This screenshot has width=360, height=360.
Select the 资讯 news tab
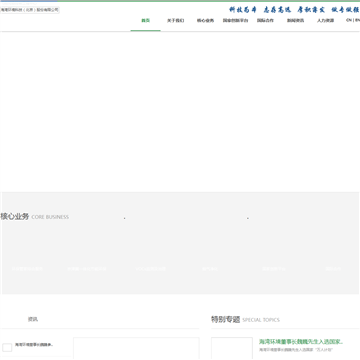pos(33,319)
